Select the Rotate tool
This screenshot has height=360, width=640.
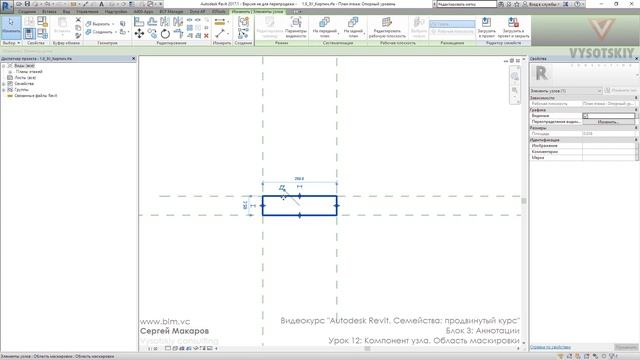pyautogui.click(x=165, y=33)
